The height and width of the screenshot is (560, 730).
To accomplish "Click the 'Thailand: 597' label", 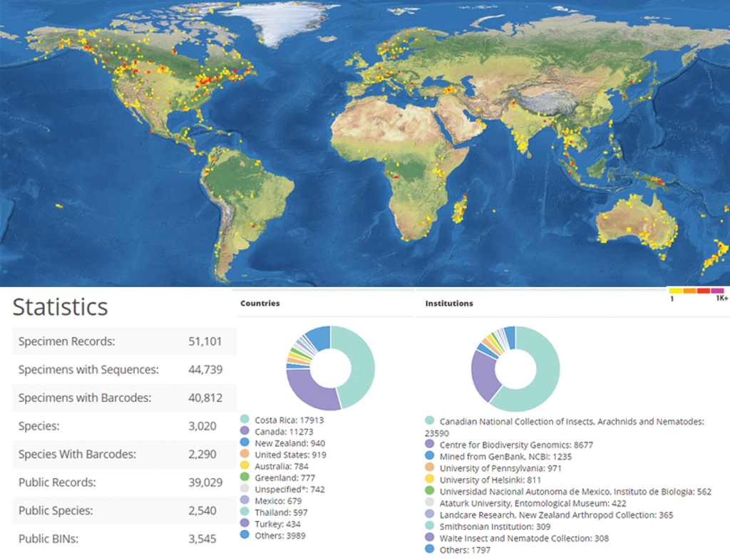I will point(281,512).
